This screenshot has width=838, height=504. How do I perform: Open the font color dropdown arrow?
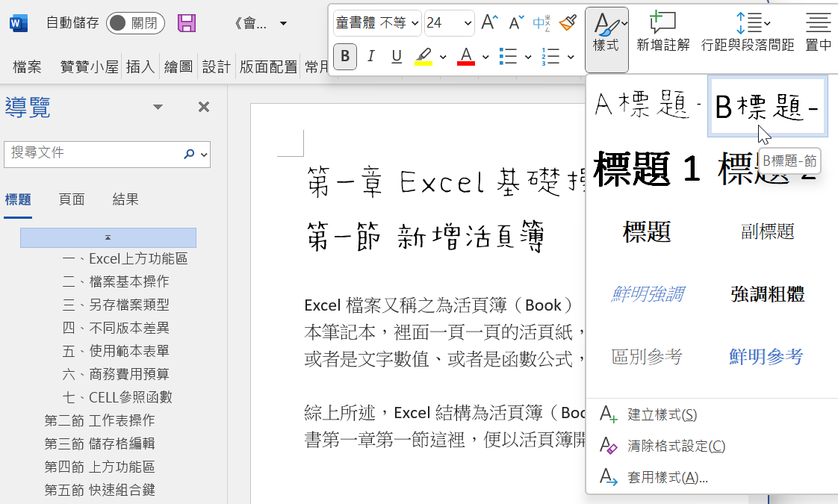coord(485,57)
